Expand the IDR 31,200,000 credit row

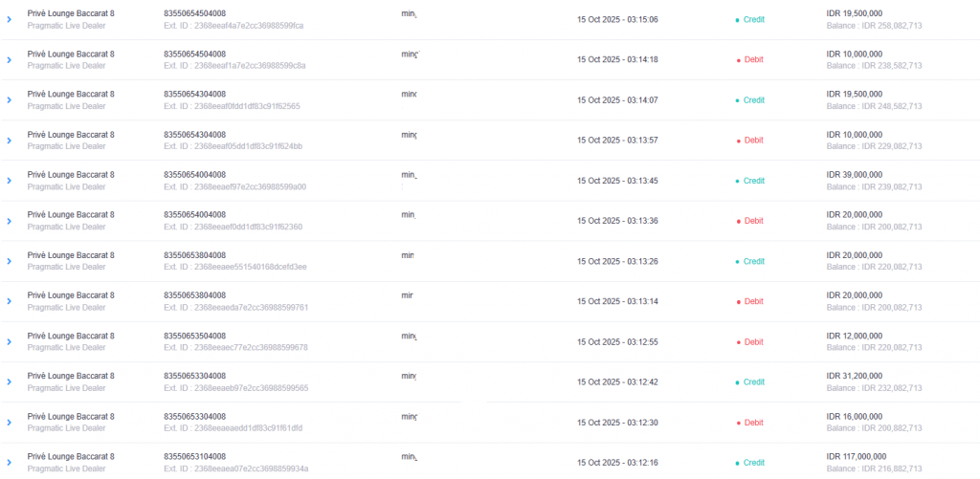[x=9, y=381]
